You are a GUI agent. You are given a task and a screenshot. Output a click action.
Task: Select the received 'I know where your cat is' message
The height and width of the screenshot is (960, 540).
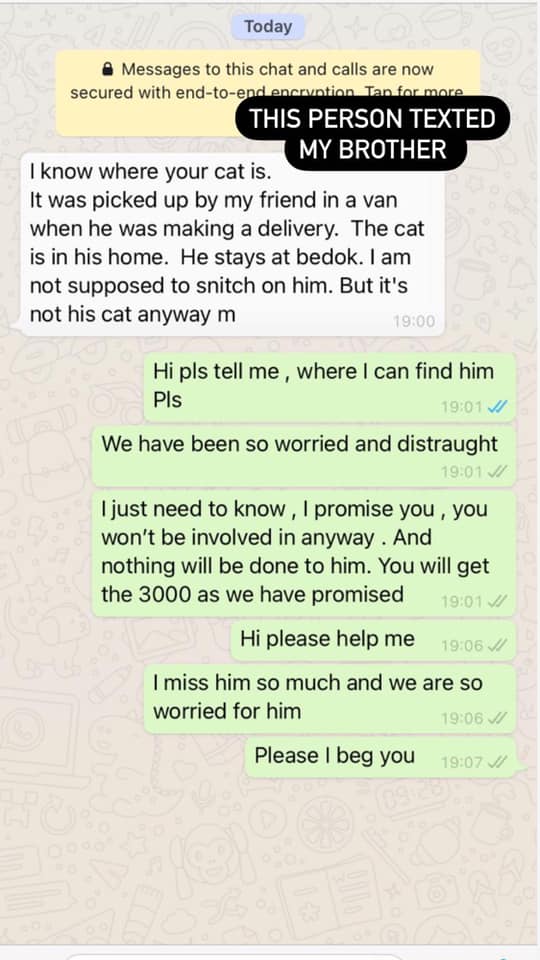point(233,244)
